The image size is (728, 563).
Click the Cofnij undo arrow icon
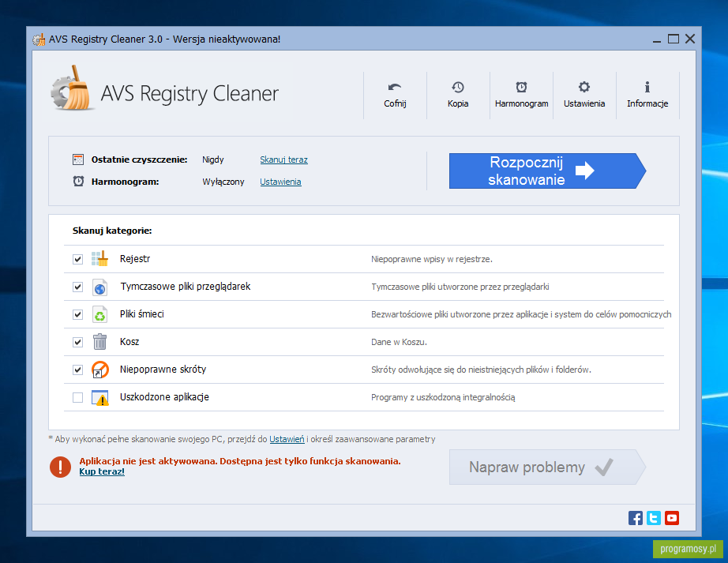pyautogui.click(x=395, y=87)
